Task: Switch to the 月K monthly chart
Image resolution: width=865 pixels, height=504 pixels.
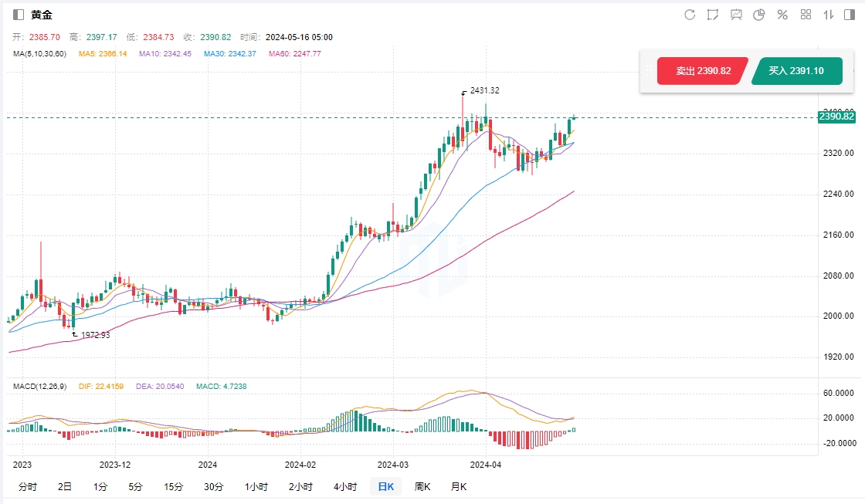Action: tap(459, 487)
